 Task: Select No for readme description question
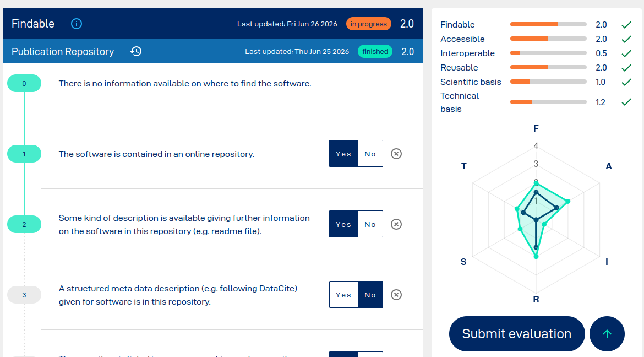(370, 224)
